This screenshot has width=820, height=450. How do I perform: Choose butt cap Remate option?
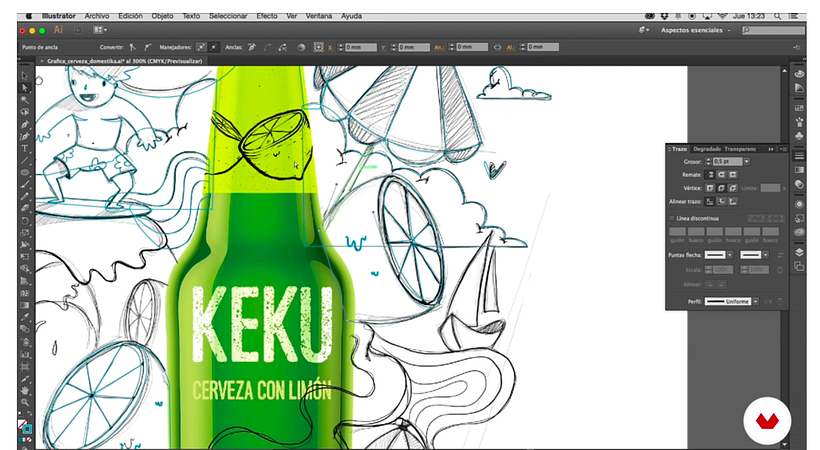[x=710, y=175]
